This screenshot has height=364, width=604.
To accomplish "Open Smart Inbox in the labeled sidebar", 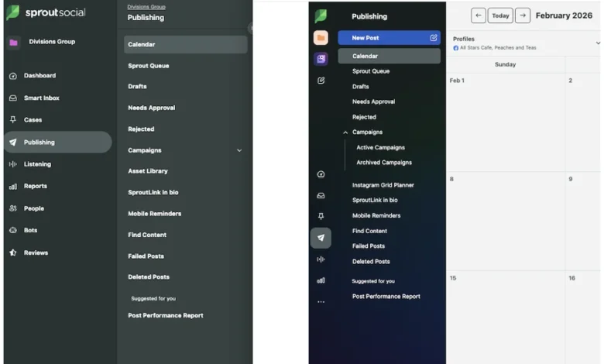I will 41,98.
